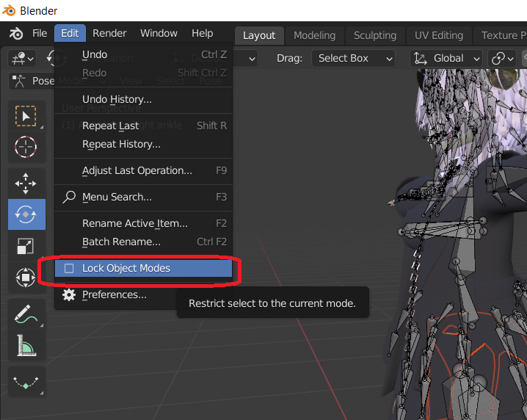This screenshot has height=420, width=527.
Task: Open the editor type dropdown
Action: 22,59
